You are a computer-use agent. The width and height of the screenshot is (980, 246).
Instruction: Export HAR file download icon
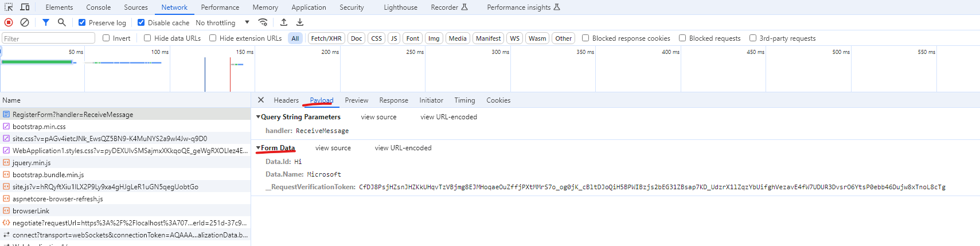[300, 22]
